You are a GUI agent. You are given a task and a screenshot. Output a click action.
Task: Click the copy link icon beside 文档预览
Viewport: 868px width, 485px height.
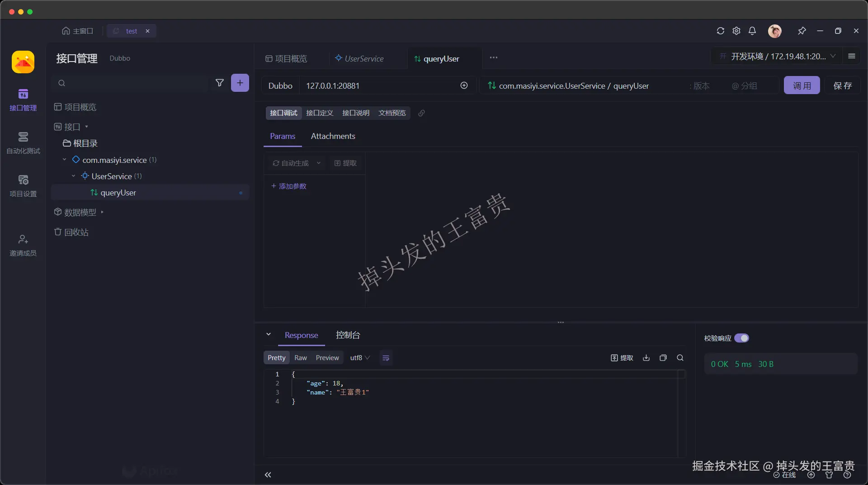click(x=421, y=113)
